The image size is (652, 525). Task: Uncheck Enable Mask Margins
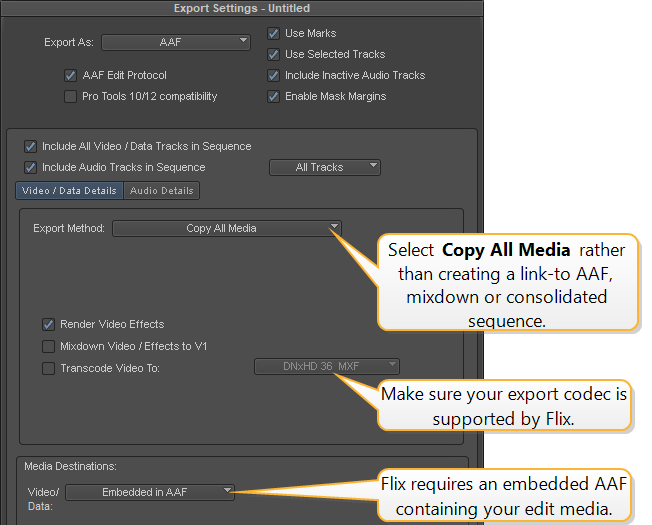274,96
